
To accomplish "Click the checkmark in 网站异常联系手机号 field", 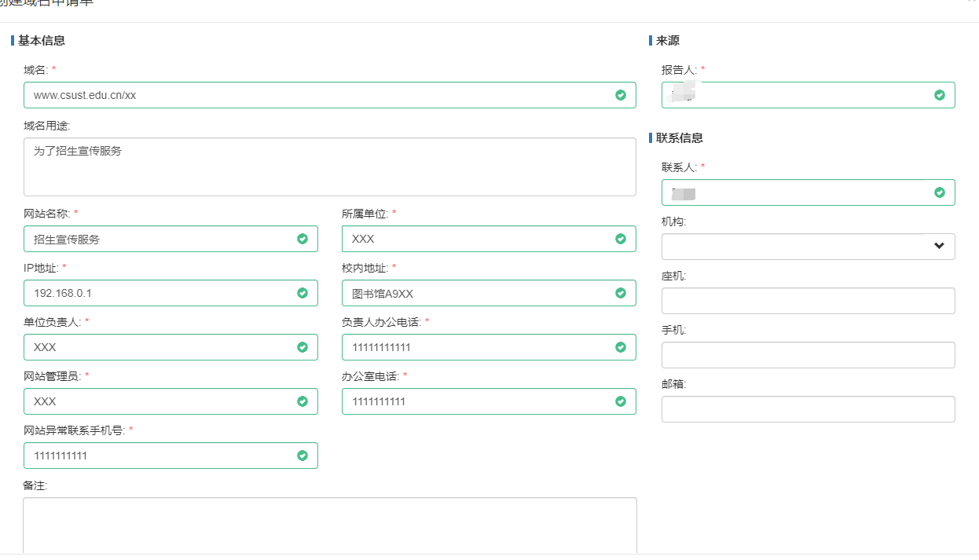I will click(302, 456).
